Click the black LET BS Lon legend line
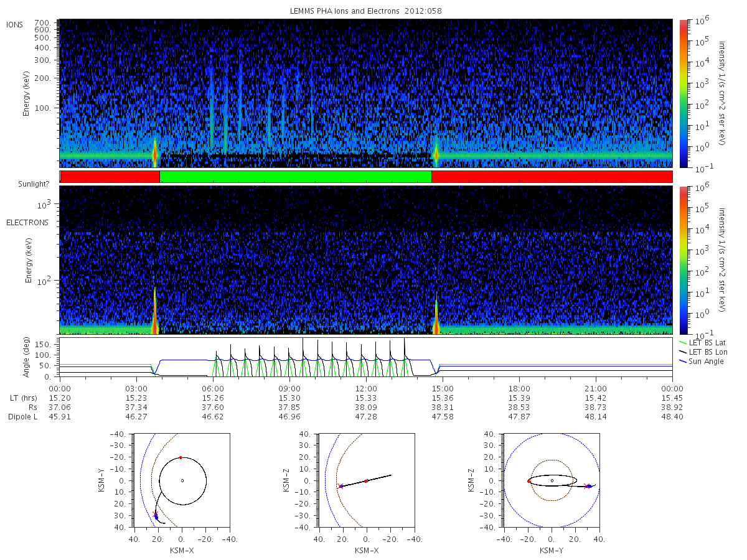 click(683, 352)
